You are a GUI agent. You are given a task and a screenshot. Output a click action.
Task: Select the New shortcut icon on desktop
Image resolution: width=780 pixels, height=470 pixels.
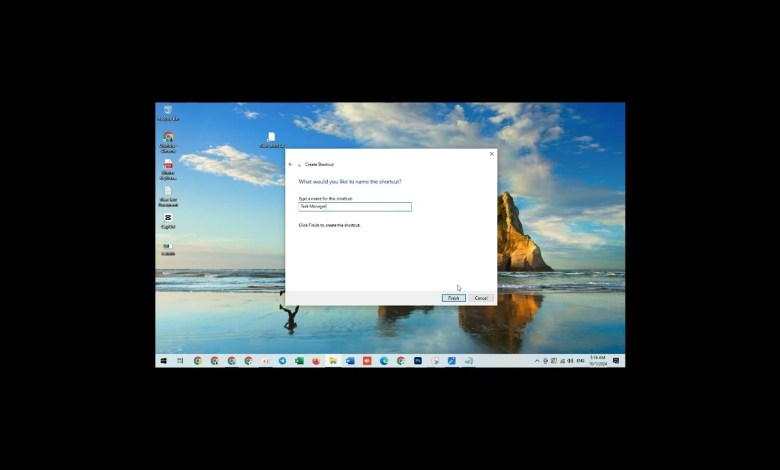272,140
